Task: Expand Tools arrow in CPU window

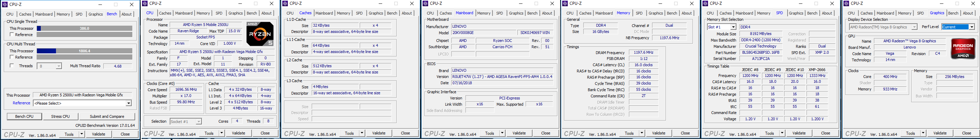Action: [x=222, y=133]
